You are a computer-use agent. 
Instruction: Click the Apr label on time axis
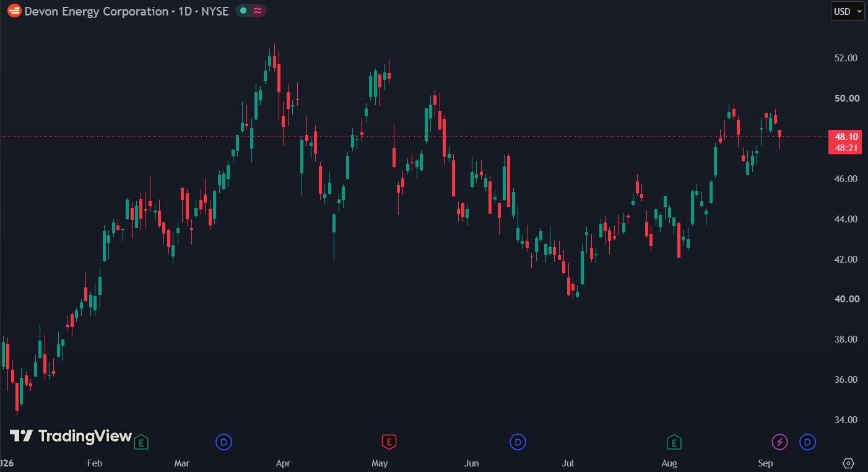coord(283,463)
